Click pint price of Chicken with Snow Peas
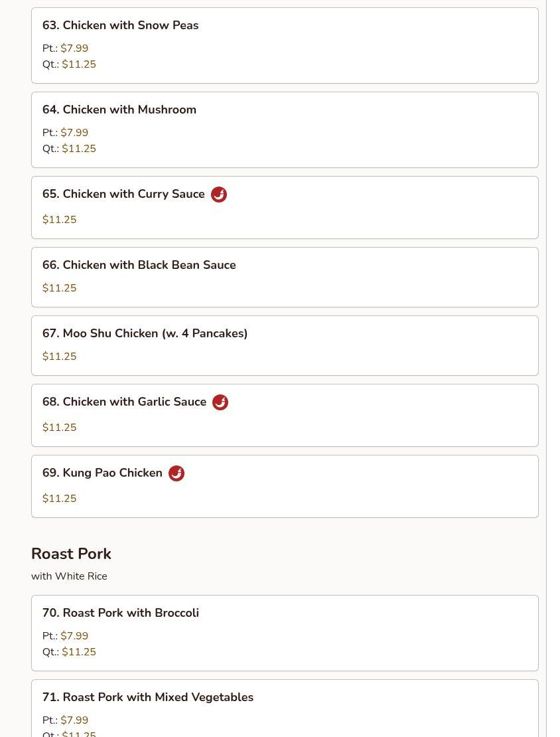560x737 pixels. [x=74, y=48]
